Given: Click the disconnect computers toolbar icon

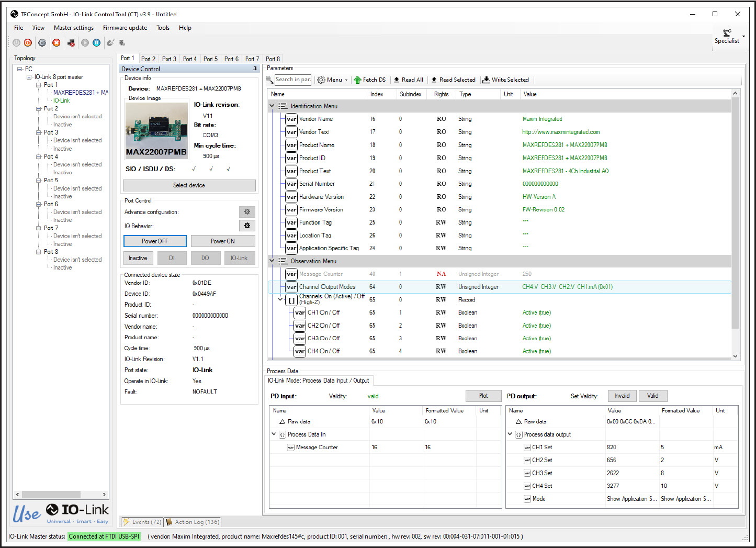Looking at the screenshot, I should [71, 43].
